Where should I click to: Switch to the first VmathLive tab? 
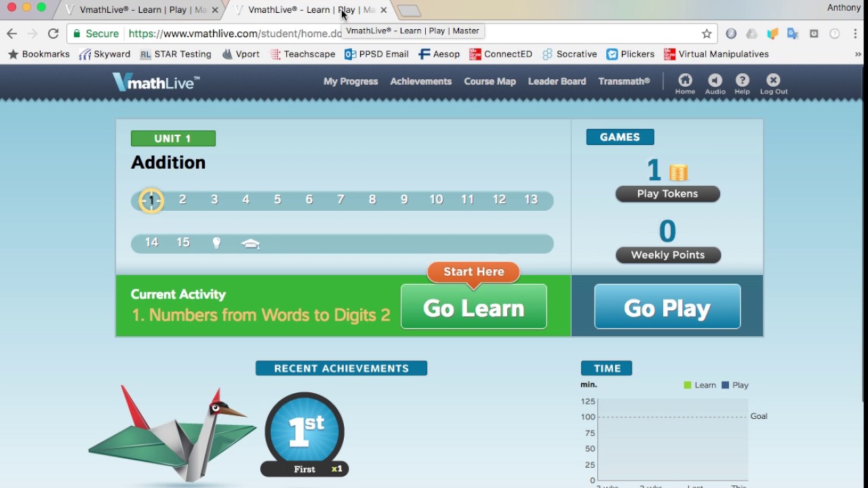(x=141, y=10)
